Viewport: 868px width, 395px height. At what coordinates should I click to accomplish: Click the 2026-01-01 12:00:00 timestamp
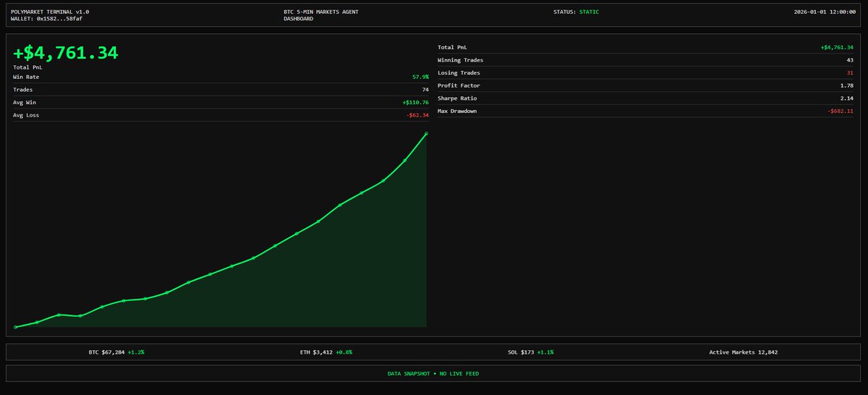(825, 12)
